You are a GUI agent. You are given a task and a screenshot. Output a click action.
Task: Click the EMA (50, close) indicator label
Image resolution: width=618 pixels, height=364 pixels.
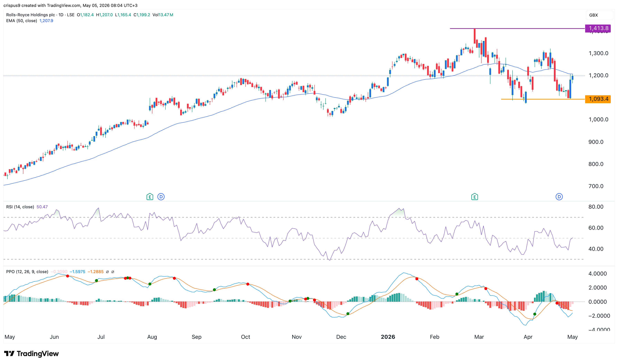22,21
